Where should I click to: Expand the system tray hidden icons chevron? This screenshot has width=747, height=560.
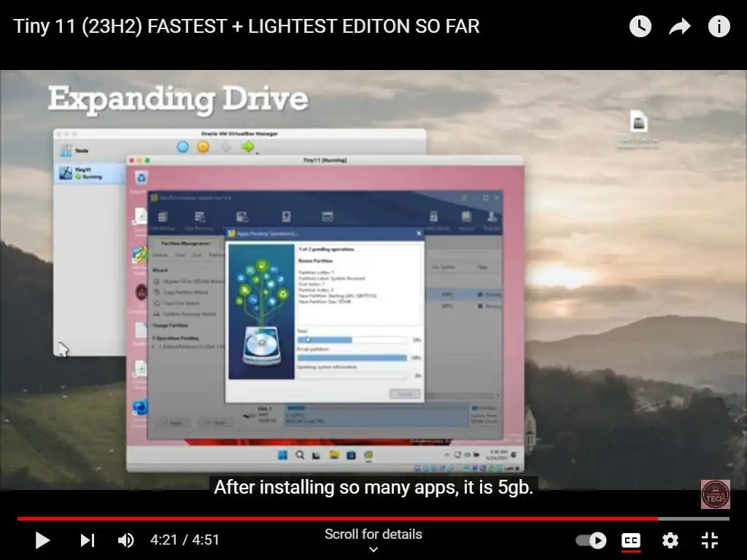point(446,455)
